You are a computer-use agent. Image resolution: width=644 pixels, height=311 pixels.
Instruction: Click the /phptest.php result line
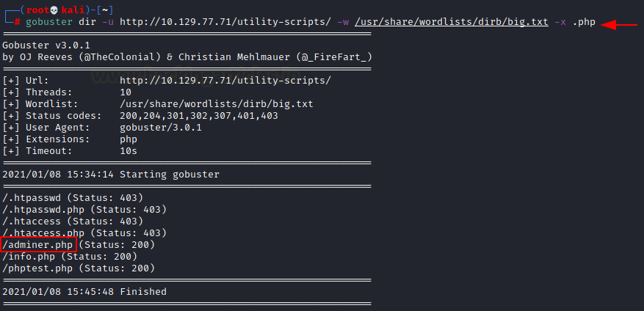79,268
